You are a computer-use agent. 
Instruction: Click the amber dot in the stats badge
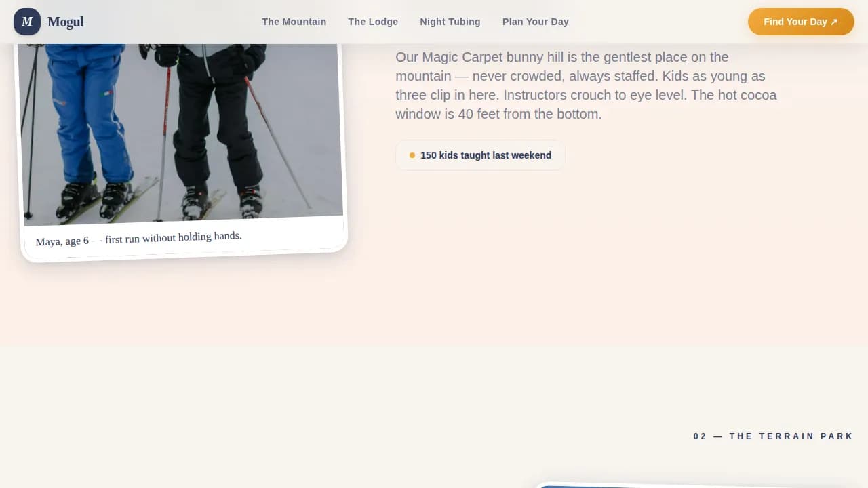point(412,155)
